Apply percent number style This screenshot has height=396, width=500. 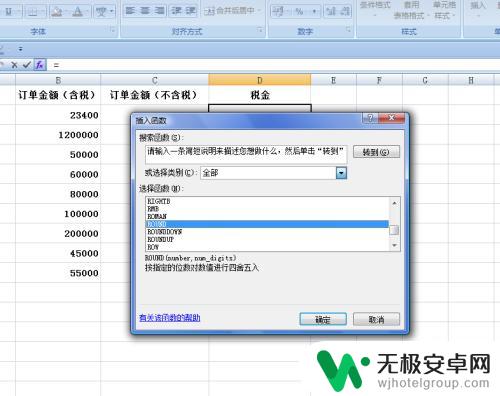[299, 12]
